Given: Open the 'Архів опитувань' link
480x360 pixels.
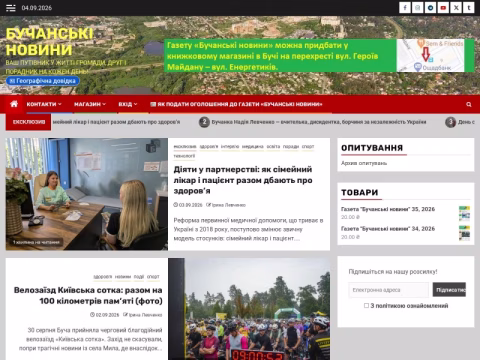Looking at the screenshot, I should click(364, 163).
